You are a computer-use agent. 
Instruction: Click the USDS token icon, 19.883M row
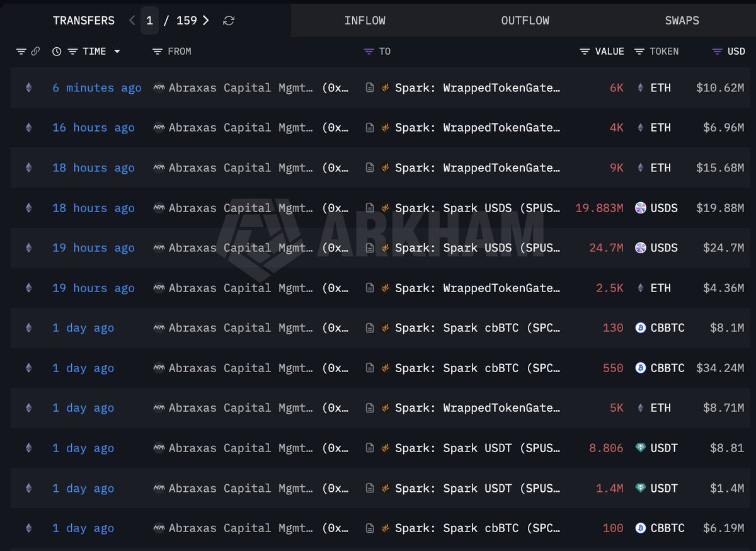click(641, 208)
